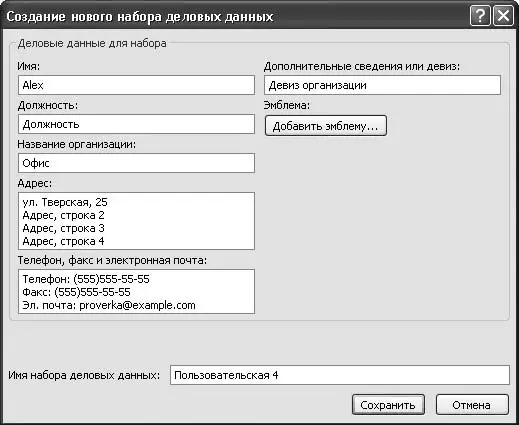Image resolution: width=519 pixels, height=425 pixels.
Task: Focus the Должность text field
Action: click(x=136, y=124)
